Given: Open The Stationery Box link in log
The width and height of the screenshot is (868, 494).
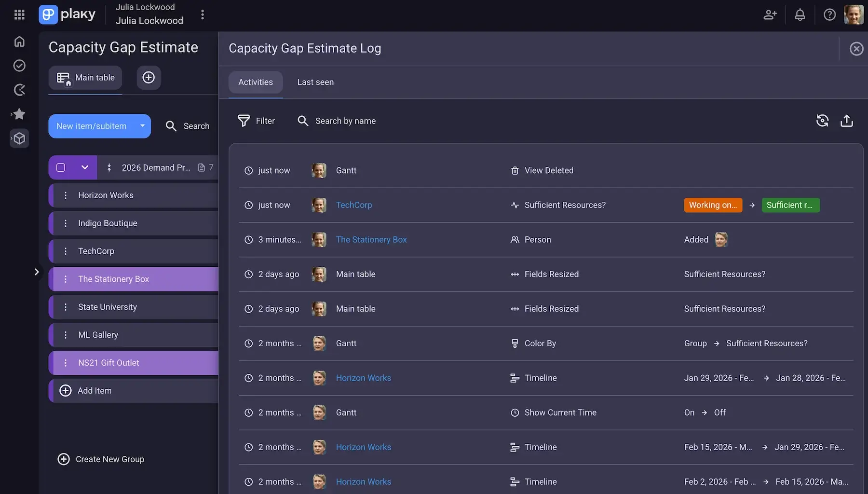Looking at the screenshot, I should tap(371, 240).
